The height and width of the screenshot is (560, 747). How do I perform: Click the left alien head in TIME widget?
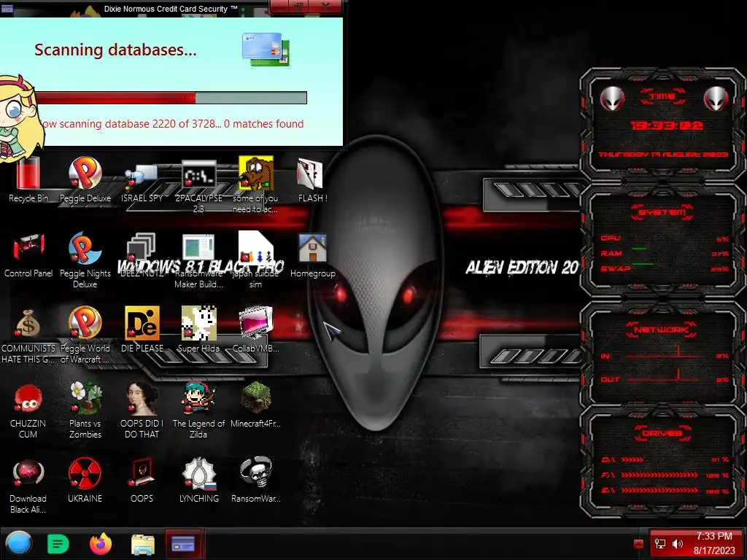click(x=612, y=98)
